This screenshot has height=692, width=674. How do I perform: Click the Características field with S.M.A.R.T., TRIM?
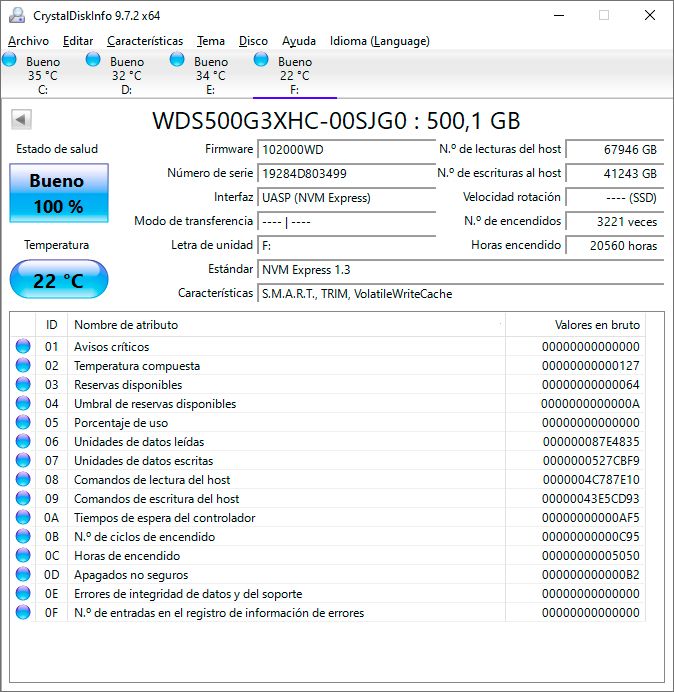click(x=461, y=294)
